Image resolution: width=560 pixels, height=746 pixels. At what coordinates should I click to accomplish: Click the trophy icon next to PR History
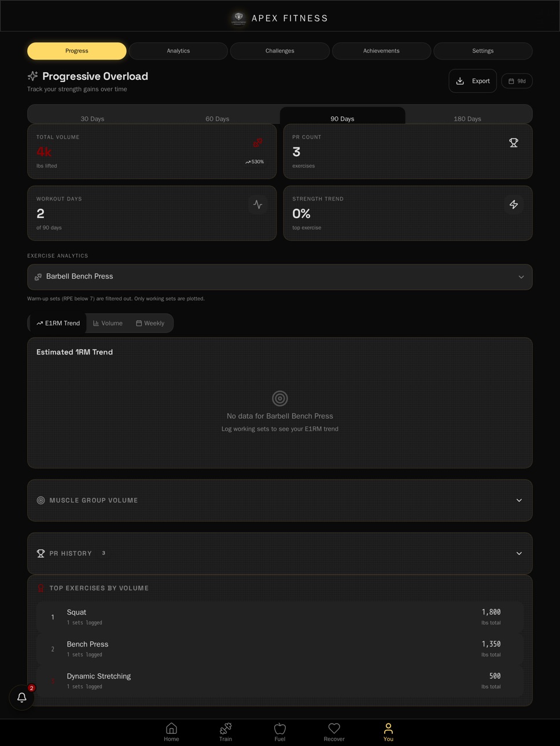click(x=41, y=553)
